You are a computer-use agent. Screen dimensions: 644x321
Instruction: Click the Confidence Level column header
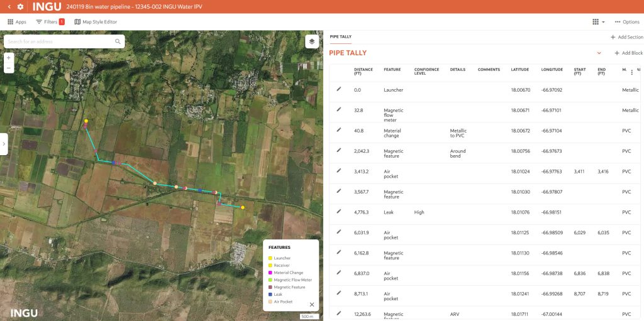426,72
